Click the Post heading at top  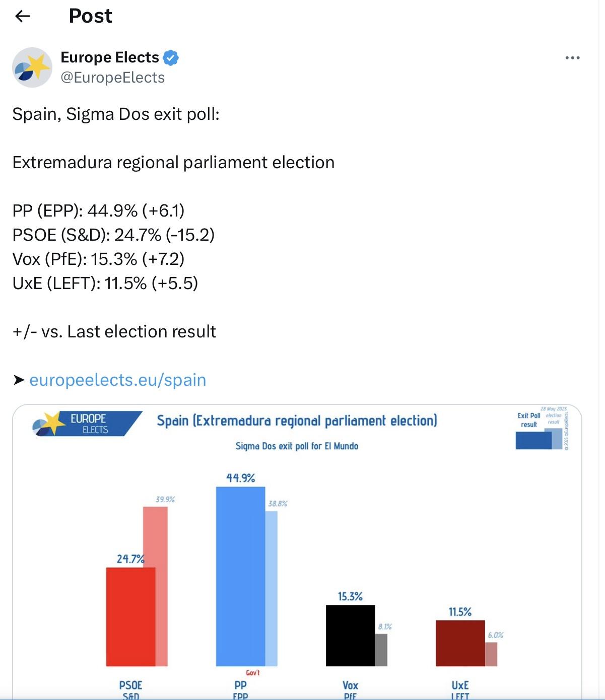point(90,16)
